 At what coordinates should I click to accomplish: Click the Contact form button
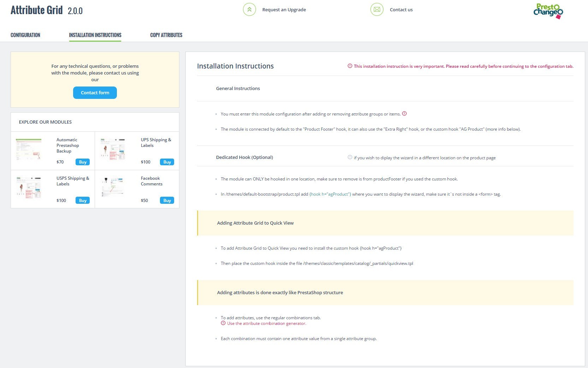pos(95,93)
